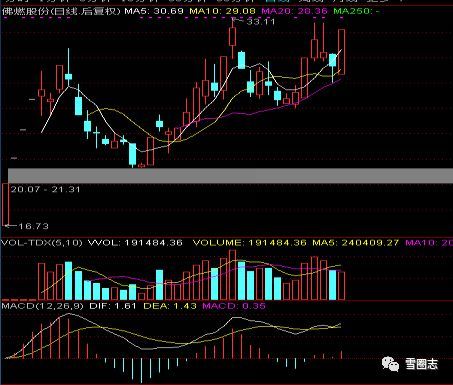Click the 33.11 high price marker
Viewport: 453px width, 385px height.
(x=261, y=22)
